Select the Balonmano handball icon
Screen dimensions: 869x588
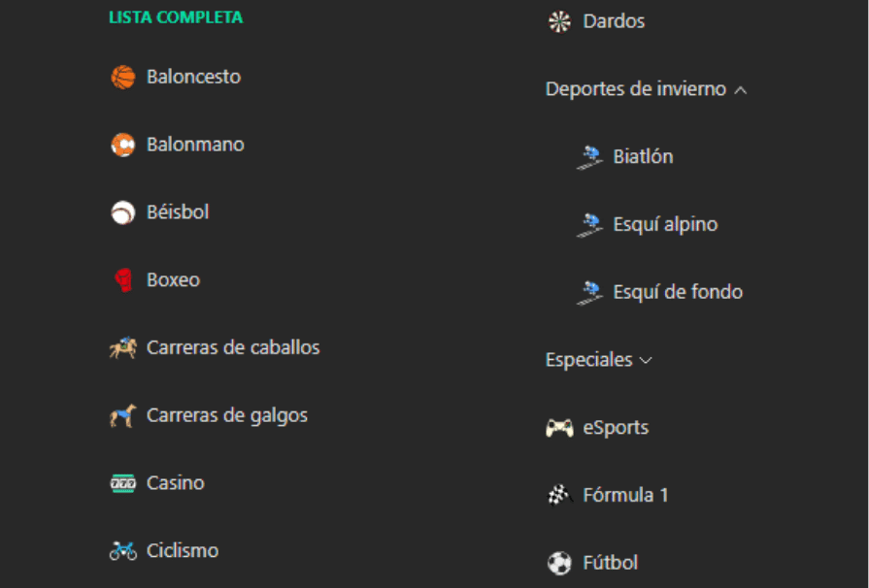[x=123, y=145]
